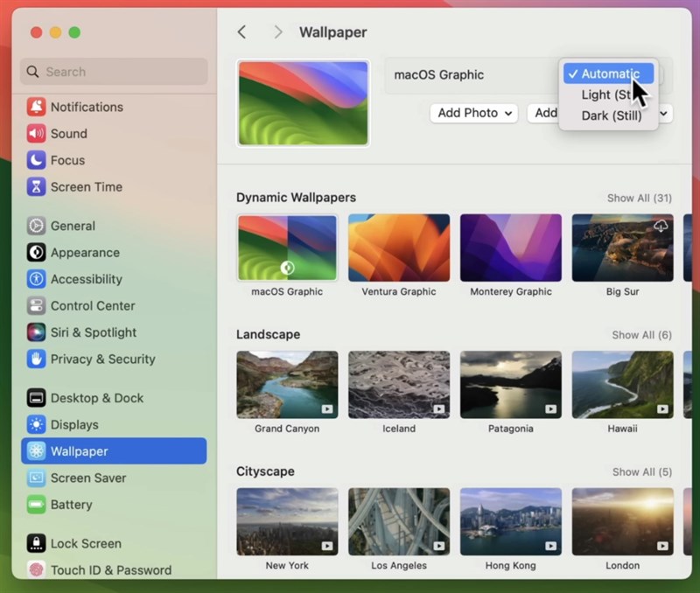Click video badge on Hawaii thumbnail

pos(663,408)
